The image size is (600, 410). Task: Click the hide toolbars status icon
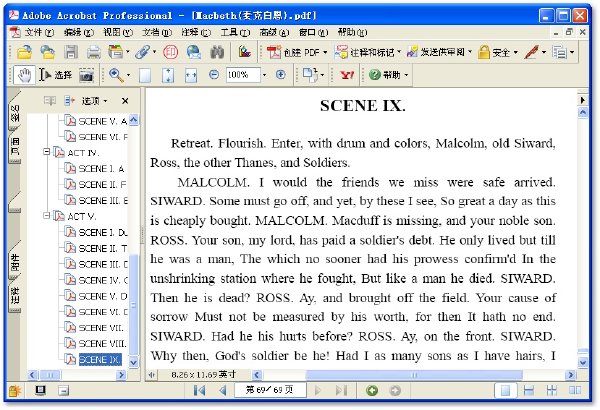pyautogui.click(x=64, y=390)
